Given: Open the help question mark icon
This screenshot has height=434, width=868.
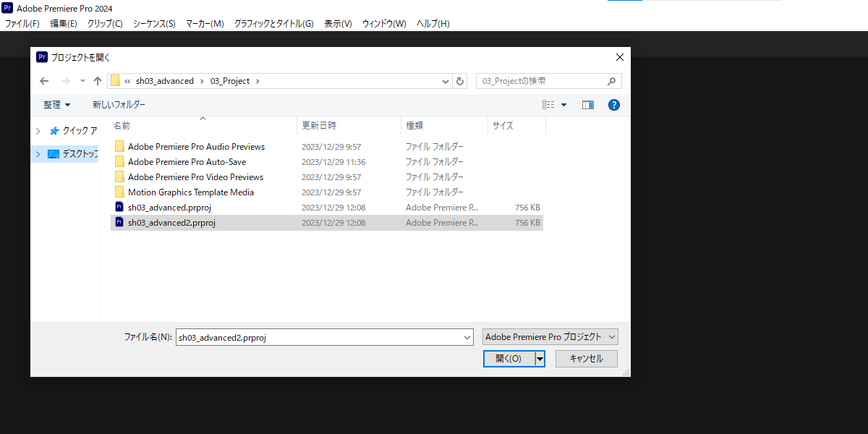Looking at the screenshot, I should coord(614,105).
